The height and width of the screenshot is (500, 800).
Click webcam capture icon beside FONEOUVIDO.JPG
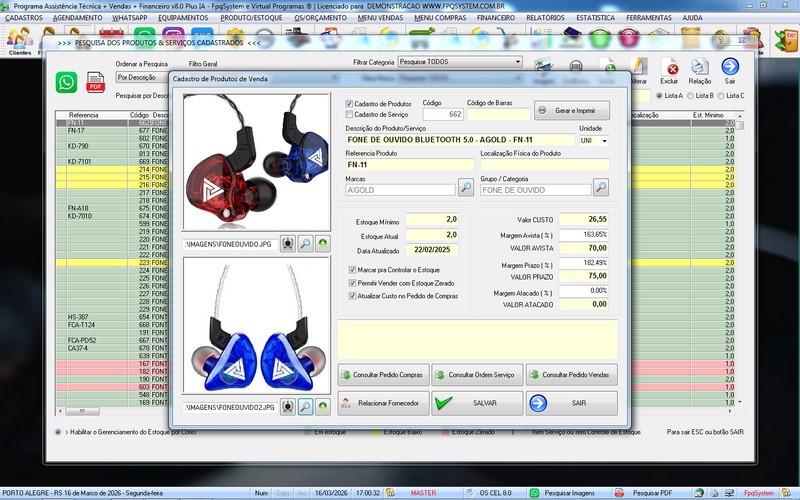pyautogui.click(x=288, y=243)
